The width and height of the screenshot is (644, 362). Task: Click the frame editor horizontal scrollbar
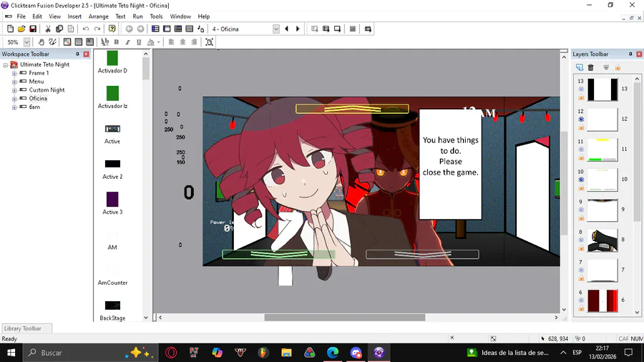tap(345, 317)
